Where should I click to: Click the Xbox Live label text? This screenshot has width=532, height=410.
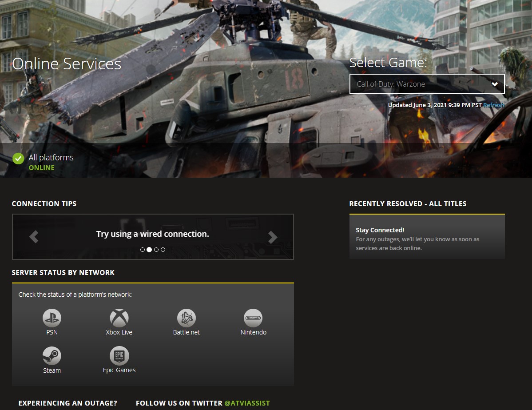pyautogui.click(x=119, y=332)
